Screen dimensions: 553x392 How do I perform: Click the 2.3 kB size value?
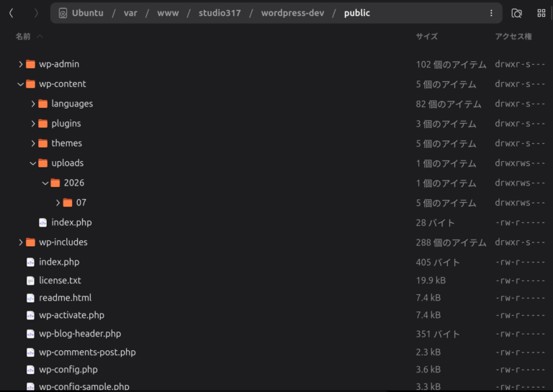point(428,352)
